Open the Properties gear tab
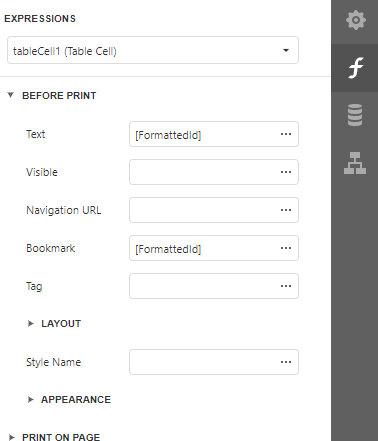Image resolution: width=378 pixels, height=441 pixels. click(355, 21)
